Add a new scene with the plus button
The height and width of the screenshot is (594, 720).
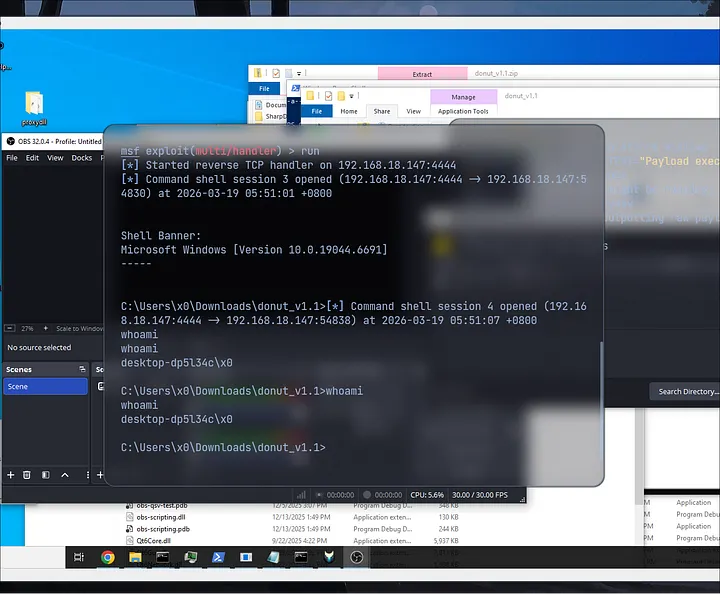(x=11, y=475)
